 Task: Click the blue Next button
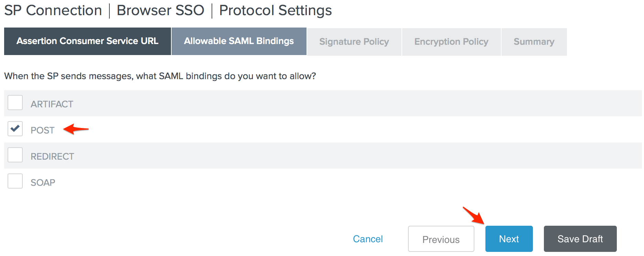(x=509, y=239)
